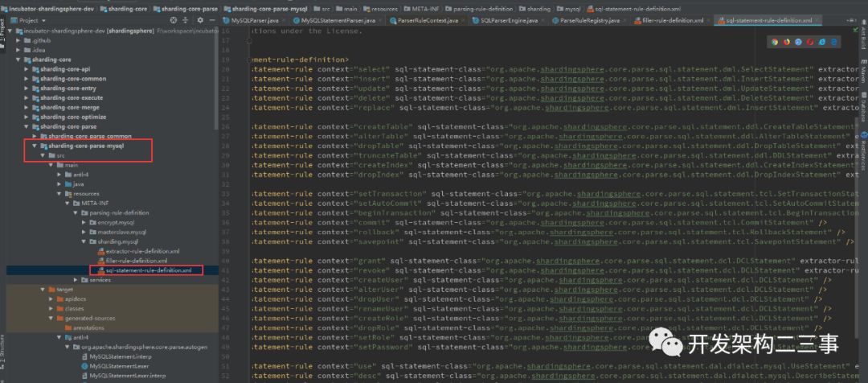
Task: Select the .github folder
Action: coord(38,40)
